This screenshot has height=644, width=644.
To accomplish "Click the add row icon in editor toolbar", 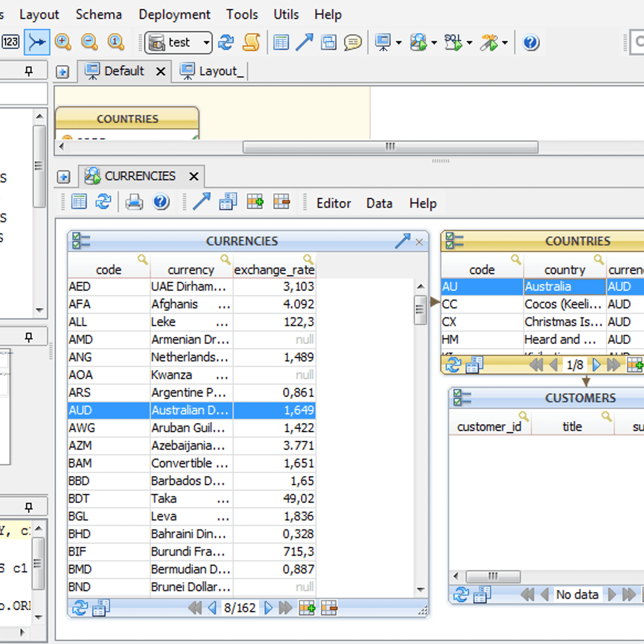I will pos(255,201).
